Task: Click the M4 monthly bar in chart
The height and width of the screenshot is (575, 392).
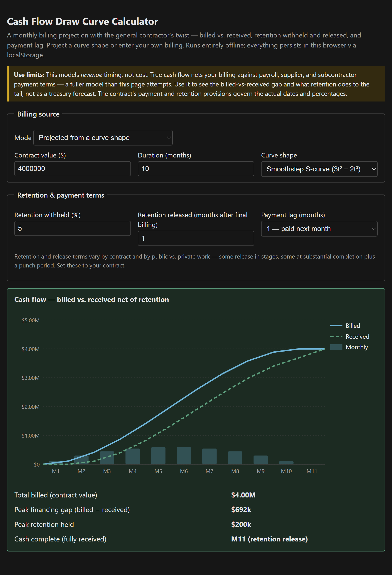Action: click(x=133, y=456)
